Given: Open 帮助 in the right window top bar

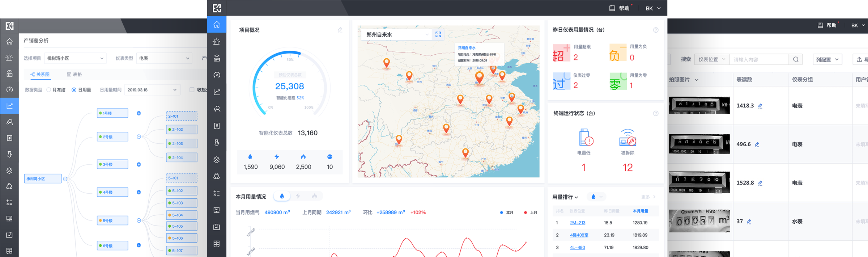Looking at the screenshot, I should pos(827,25).
